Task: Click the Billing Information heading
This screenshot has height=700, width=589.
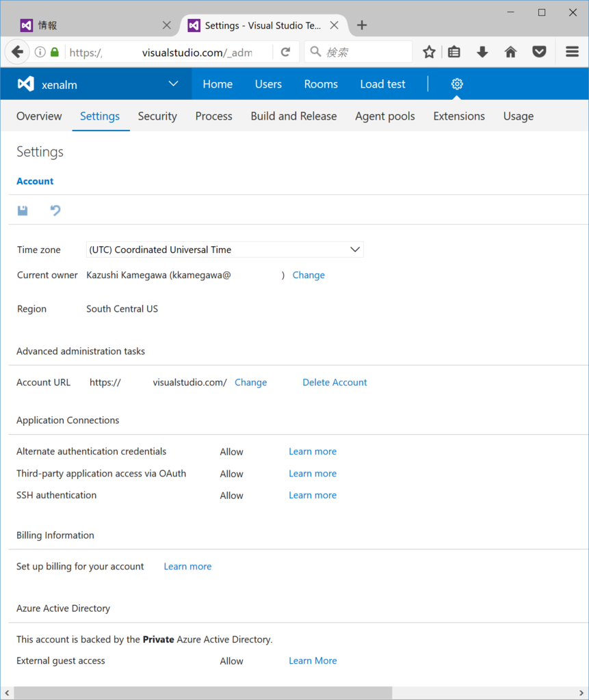Action: pyautogui.click(x=55, y=535)
